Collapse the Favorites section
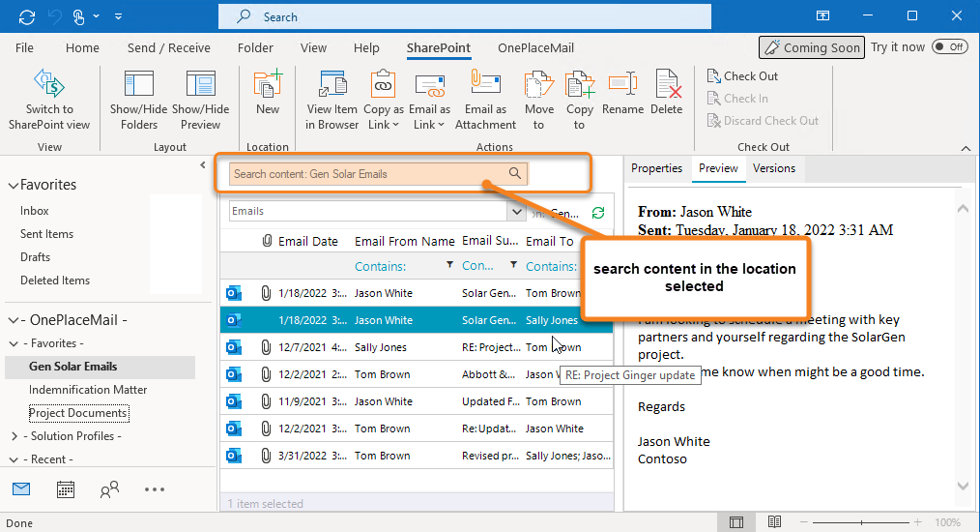The height and width of the screenshot is (532, 980). pos(14,186)
